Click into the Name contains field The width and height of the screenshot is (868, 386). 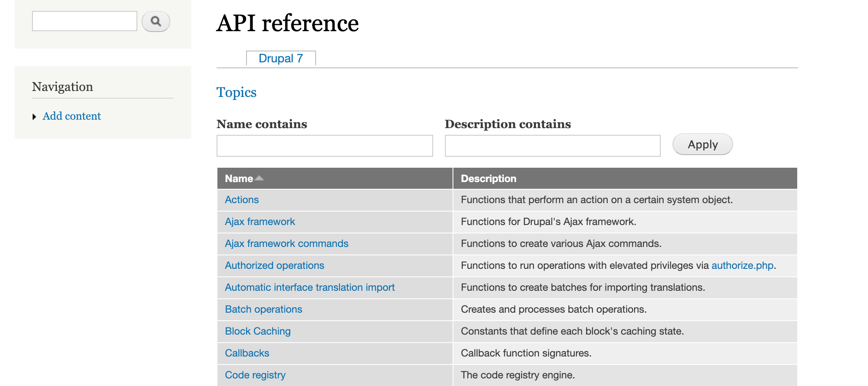point(324,146)
